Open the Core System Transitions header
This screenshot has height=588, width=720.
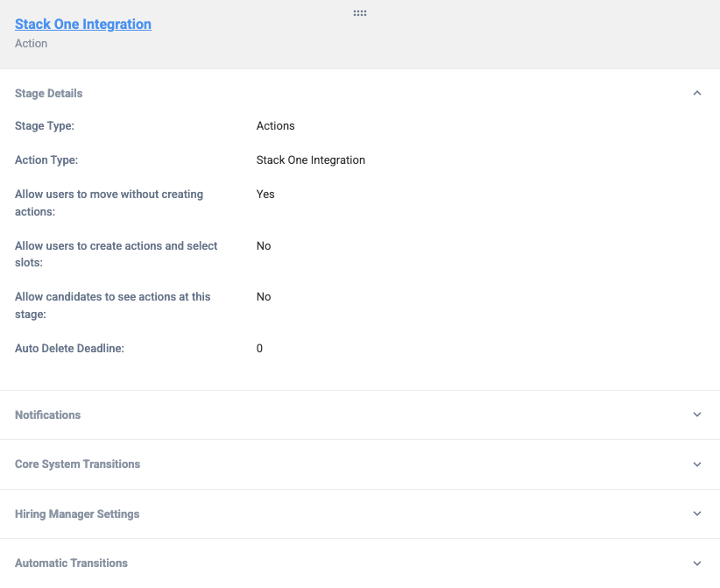coord(77,464)
